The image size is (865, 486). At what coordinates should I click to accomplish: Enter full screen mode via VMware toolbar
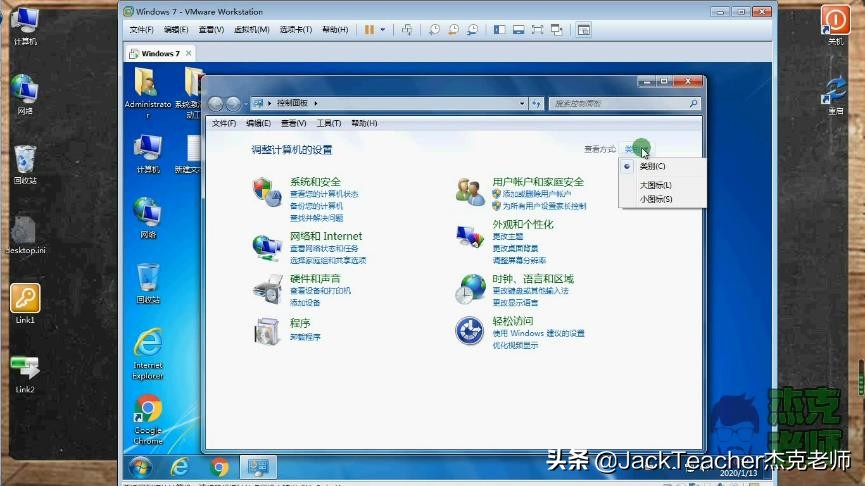537,30
